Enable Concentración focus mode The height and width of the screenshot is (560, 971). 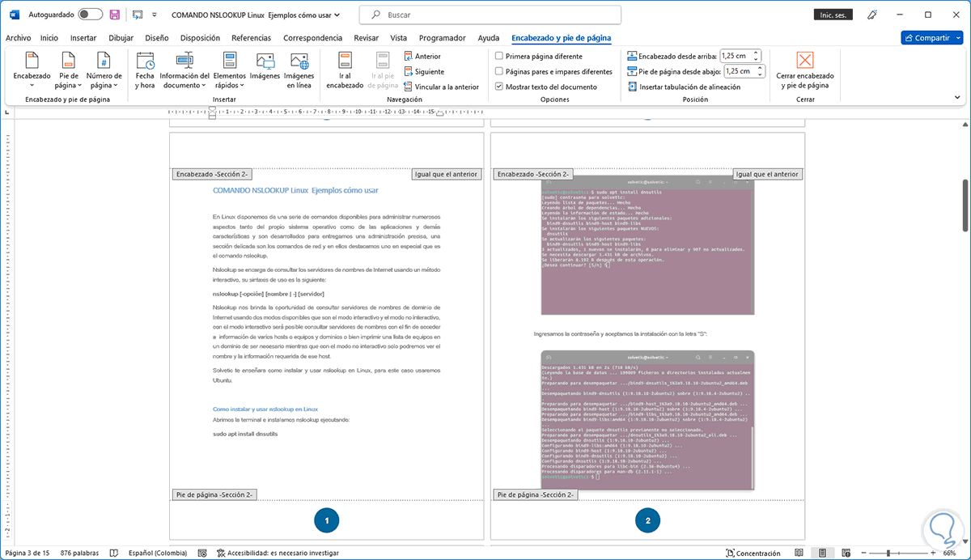[x=753, y=554]
